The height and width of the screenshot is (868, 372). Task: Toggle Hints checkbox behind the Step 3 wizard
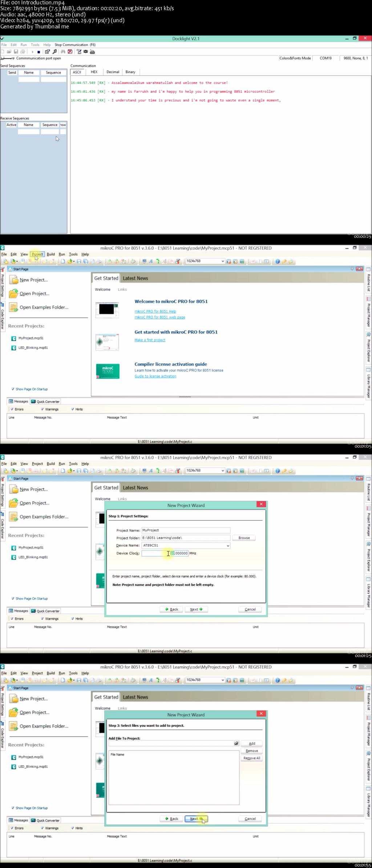coord(73,828)
